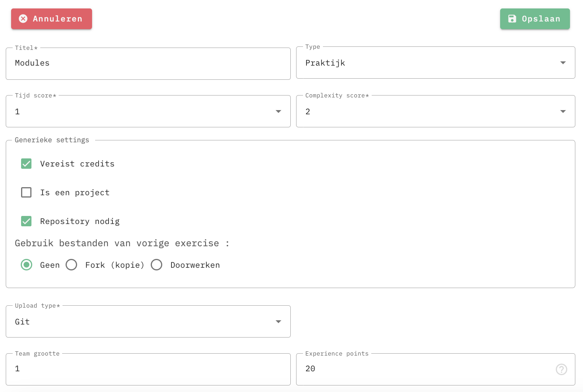Edit the Experience points field value
This screenshot has width=583, height=392.
(x=426, y=369)
